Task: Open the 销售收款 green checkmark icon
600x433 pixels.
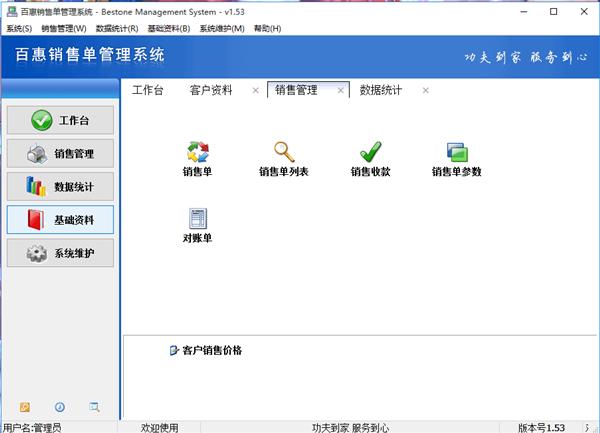Action: click(x=370, y=158)
